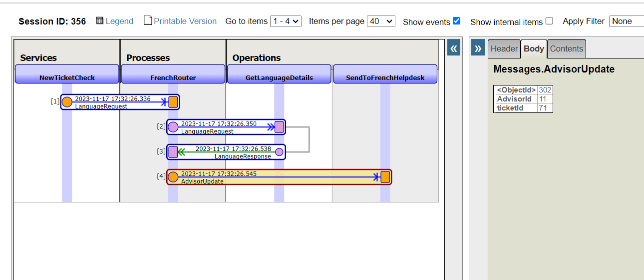Collapse the diagram with left double-chevron

point(454,48)
